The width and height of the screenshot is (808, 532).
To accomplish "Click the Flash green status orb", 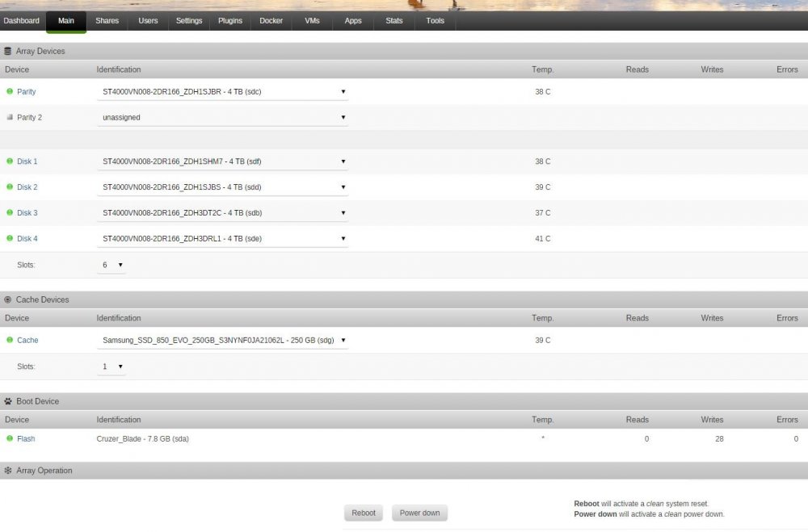I will click(x=9, y=438).
